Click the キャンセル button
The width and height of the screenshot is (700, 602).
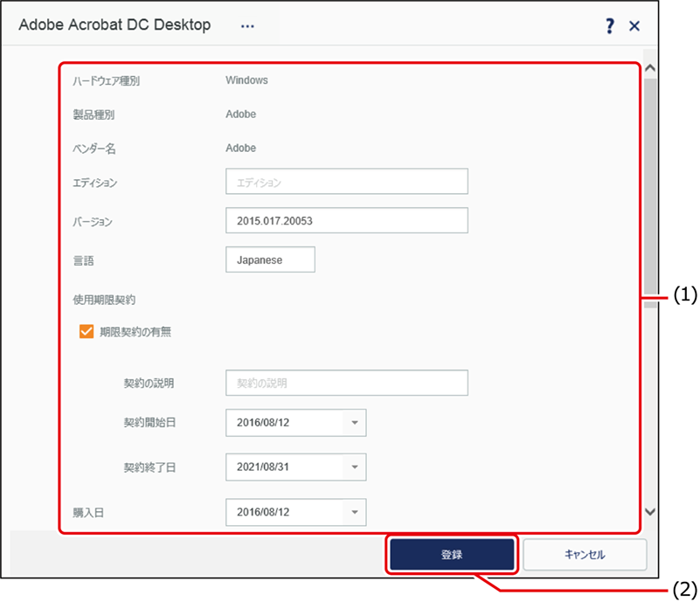[585, 555]
